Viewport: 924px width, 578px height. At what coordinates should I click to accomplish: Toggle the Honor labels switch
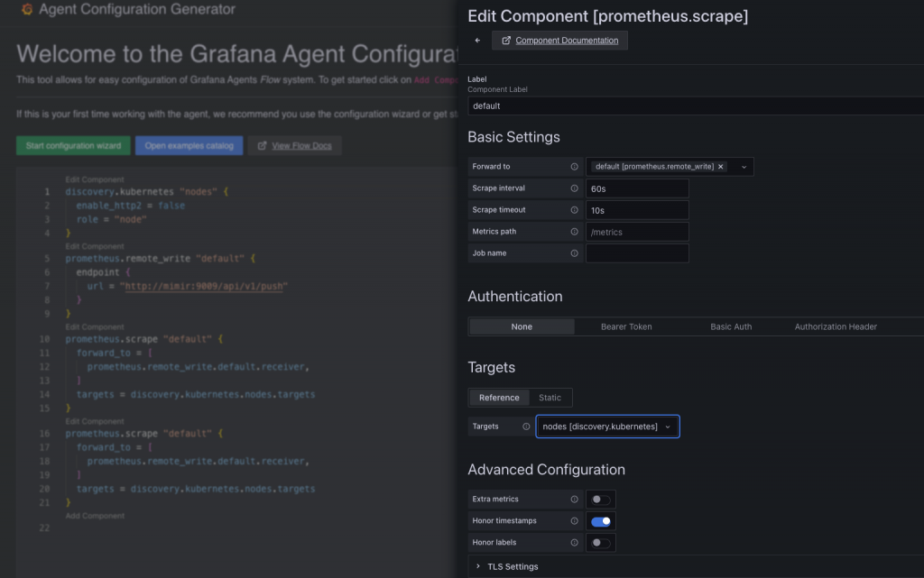[600, 543]
